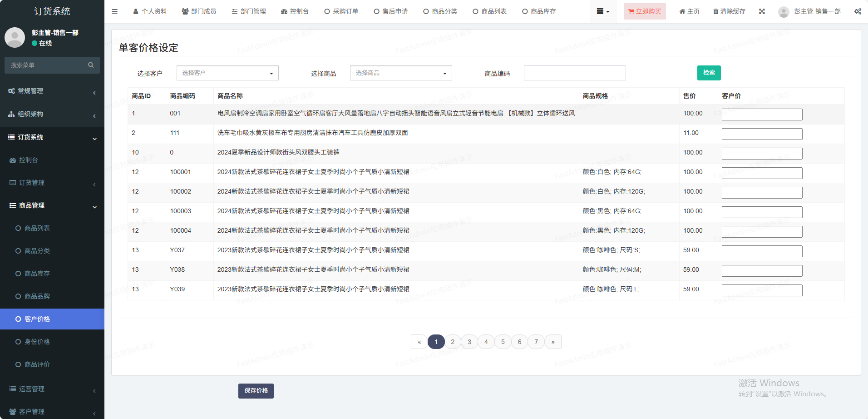Click the 主页 home icon link

coord(689,11)
